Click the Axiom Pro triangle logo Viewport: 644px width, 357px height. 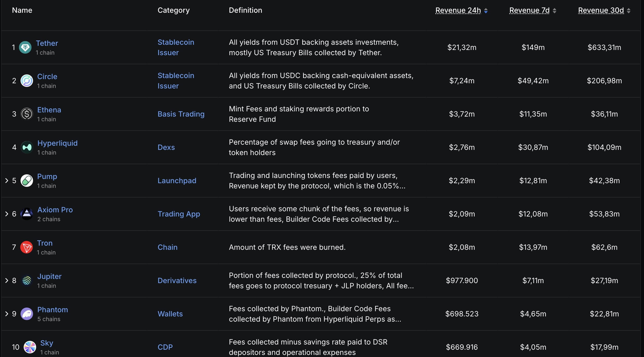point(27,214)
